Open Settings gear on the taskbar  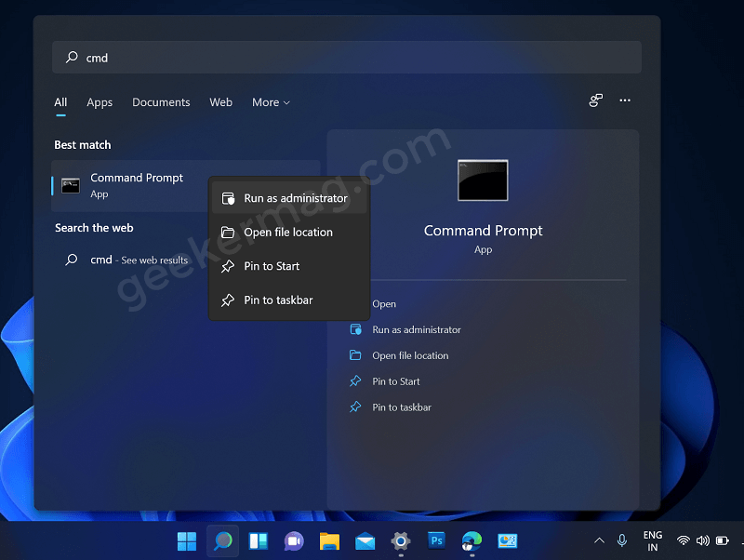[401, 541]
